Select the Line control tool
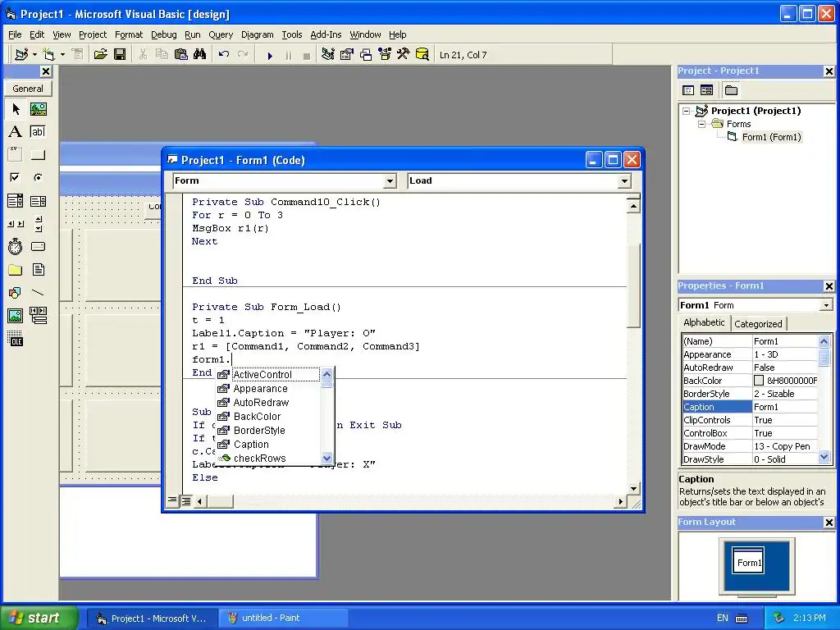 click(38, 293)
